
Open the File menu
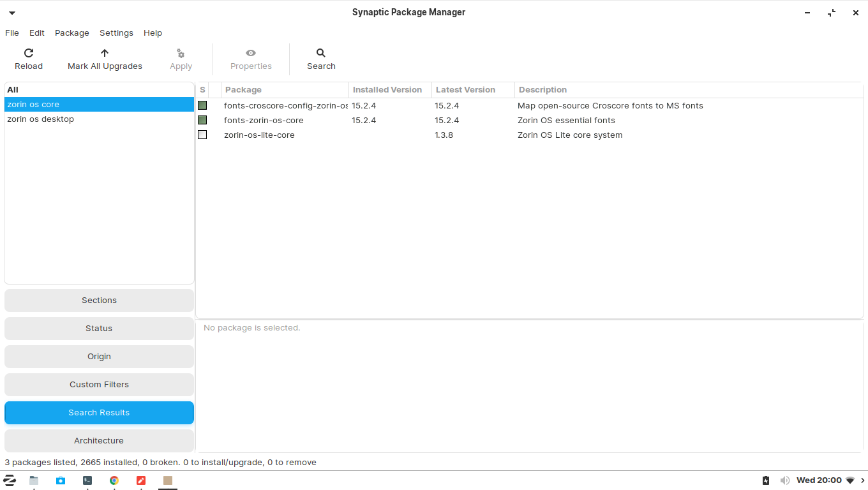click(12, 33)
